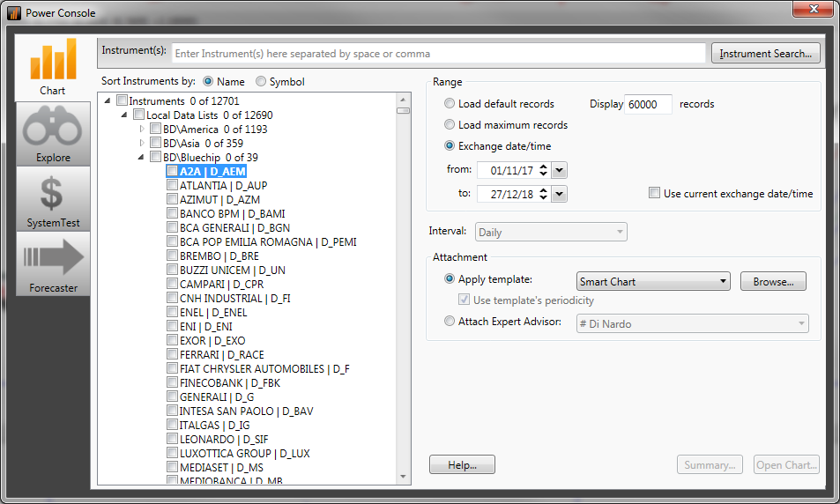Click the instrument tree scrollbar thumb
This screenshot has width=840, height=504.
coord(403,110)
